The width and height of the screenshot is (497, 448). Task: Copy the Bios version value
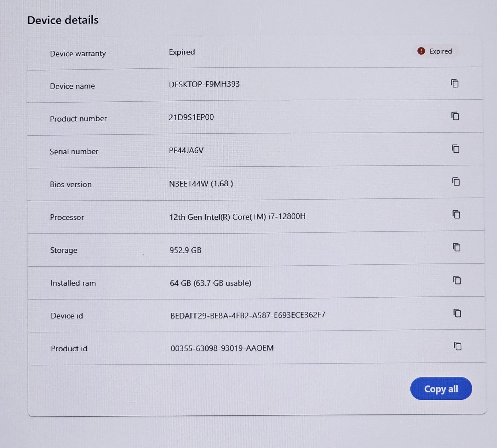pos(456,181)
